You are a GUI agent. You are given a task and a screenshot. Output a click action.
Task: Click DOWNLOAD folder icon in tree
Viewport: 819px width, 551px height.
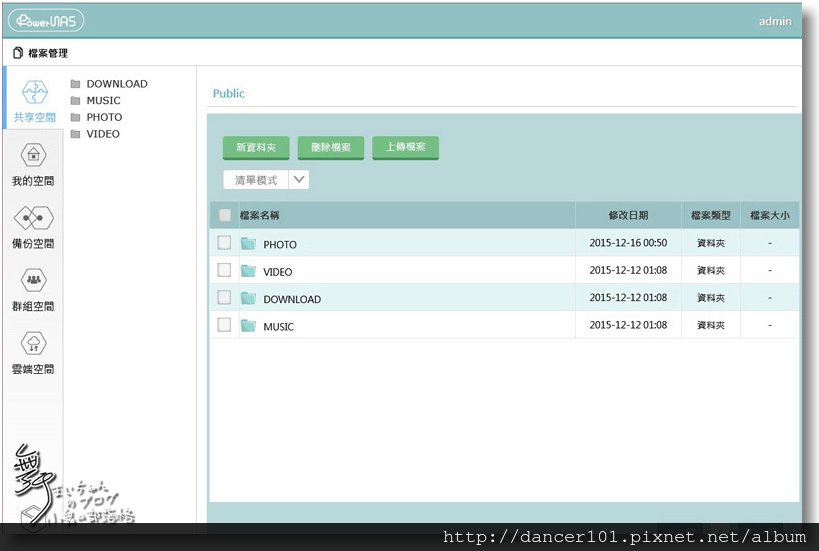[75, 84]
